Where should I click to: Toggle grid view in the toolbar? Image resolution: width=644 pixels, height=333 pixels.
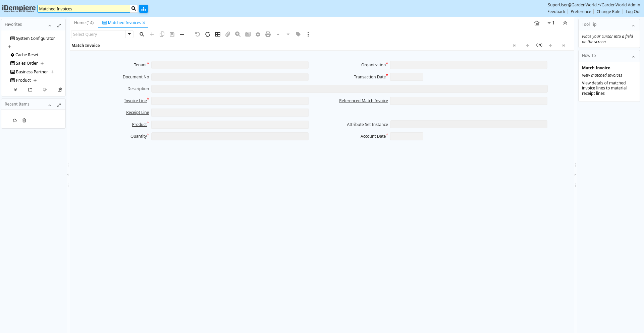click(x=218, y=34)
